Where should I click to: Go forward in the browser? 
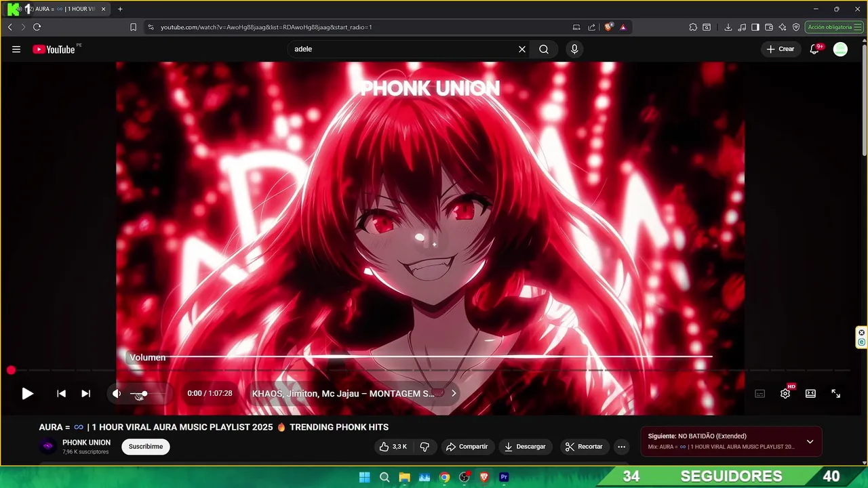[22, 27]
